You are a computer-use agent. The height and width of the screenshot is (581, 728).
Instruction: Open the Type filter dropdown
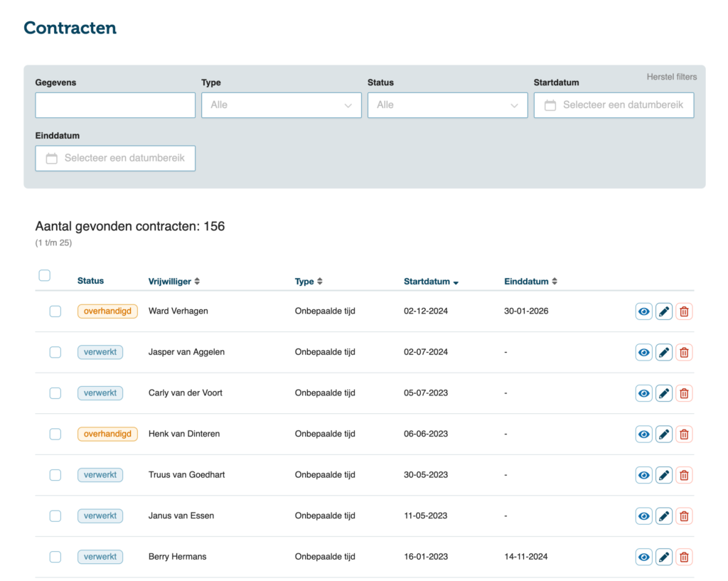coord(281,105)
